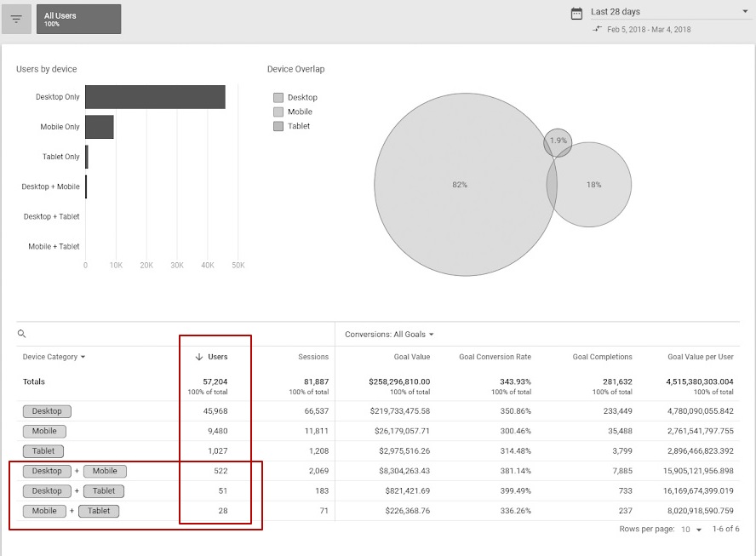756x556 pixels.
Task: Click the Desktop Only bar in chart
Action: [x=155, y=97]
